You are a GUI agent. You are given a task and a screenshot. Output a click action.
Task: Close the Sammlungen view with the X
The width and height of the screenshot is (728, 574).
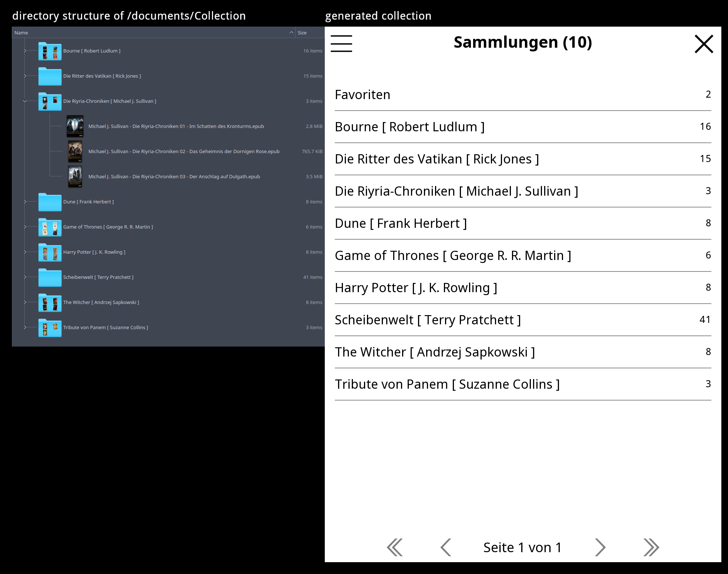704,44
